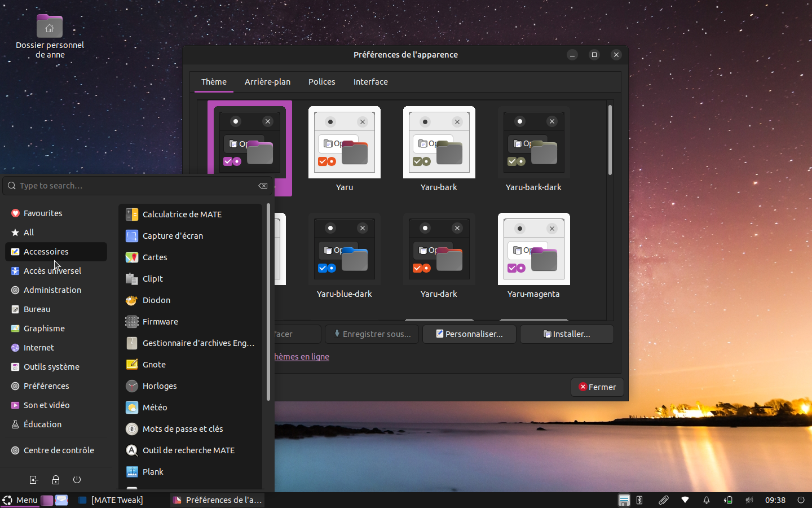The image size is (812, 508).
Task: Open the Capture d'écran application
Action: coord(173,236)
